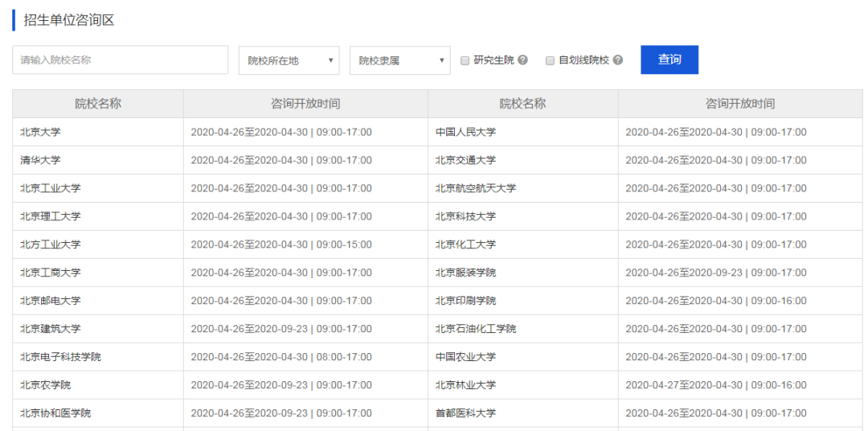Open 北京协和医学院 entry
The image size is (868, 431).
point(55,413)
